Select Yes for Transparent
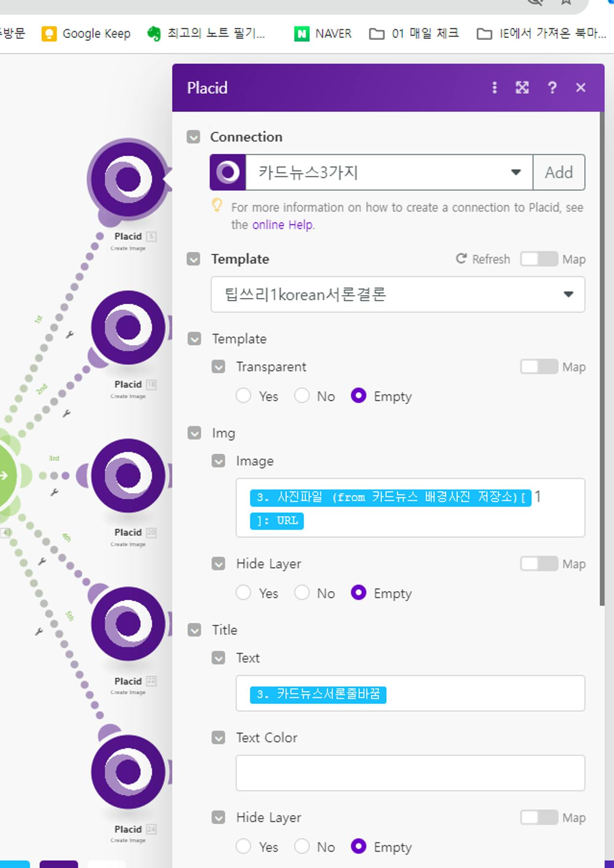 (243, 396)
